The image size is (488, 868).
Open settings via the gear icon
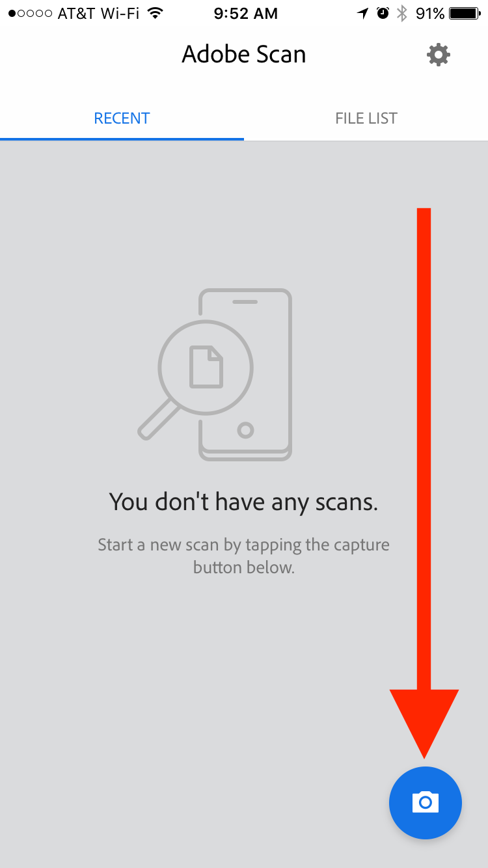pyautogui.click(x=439, y=55)
